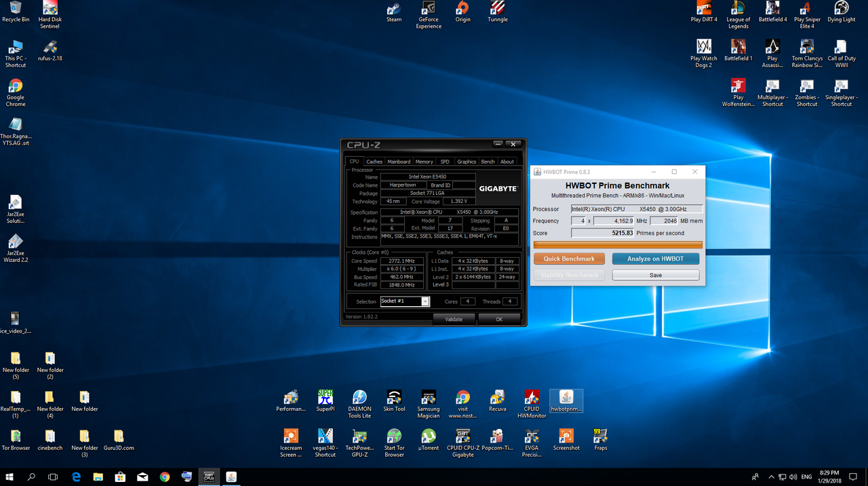
Task: Click the Processor field in HWBOT Prime
Action: [637, 209]
